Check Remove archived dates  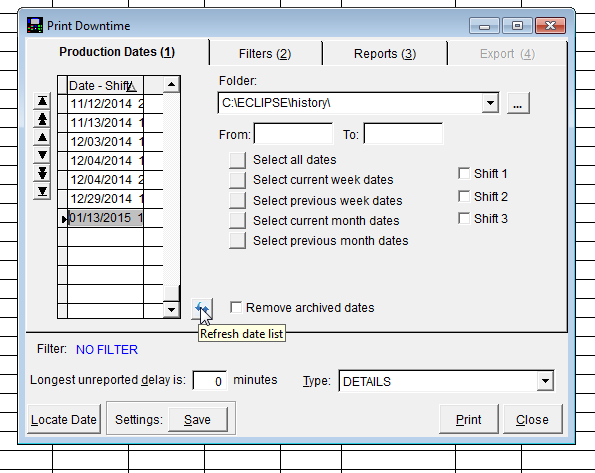coord(236,307)
